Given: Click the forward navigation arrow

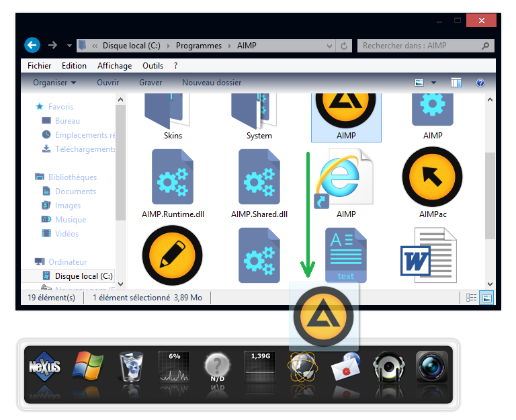Looking at the screenshot, I should (x=52, y=45).
